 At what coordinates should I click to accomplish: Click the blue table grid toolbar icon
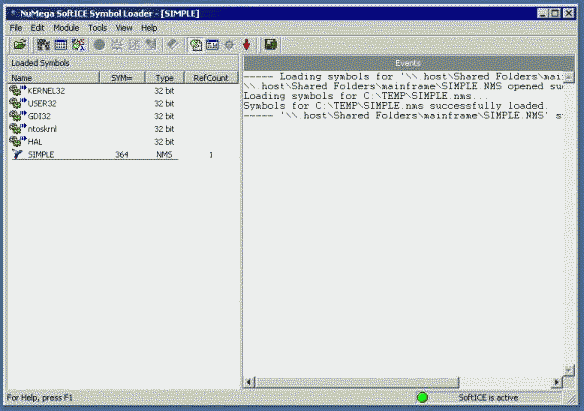[x=61, y=45]
